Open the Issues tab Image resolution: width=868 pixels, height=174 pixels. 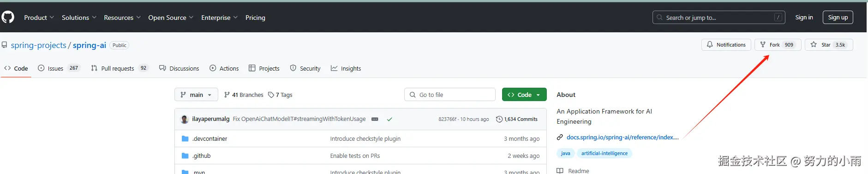point(59,68)
